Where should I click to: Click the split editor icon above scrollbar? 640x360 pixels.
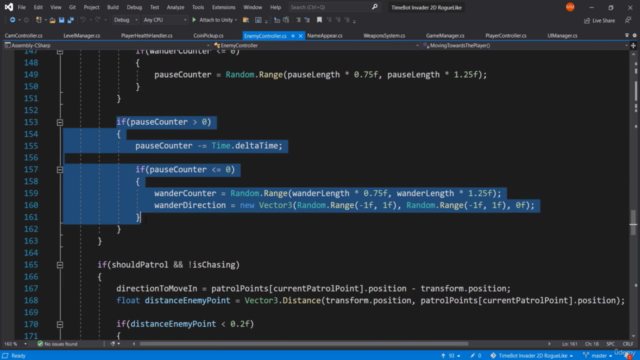pyautogui.click(x=633, y=45)
